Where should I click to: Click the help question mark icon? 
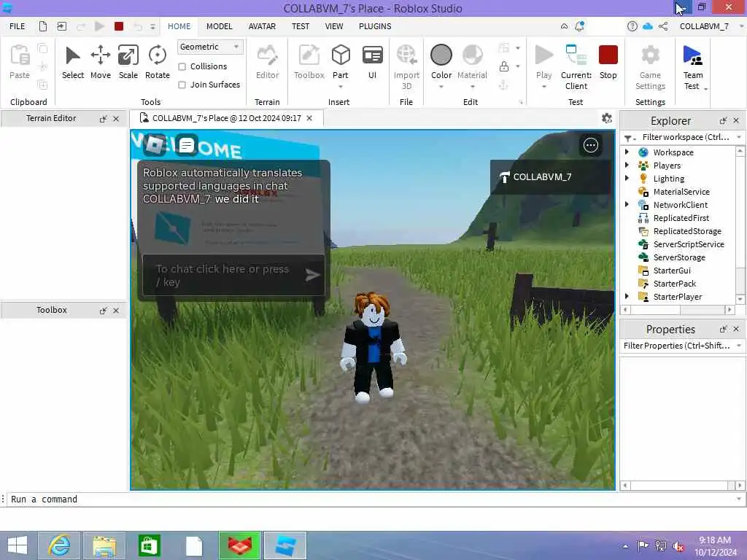(x=632, y=26)
